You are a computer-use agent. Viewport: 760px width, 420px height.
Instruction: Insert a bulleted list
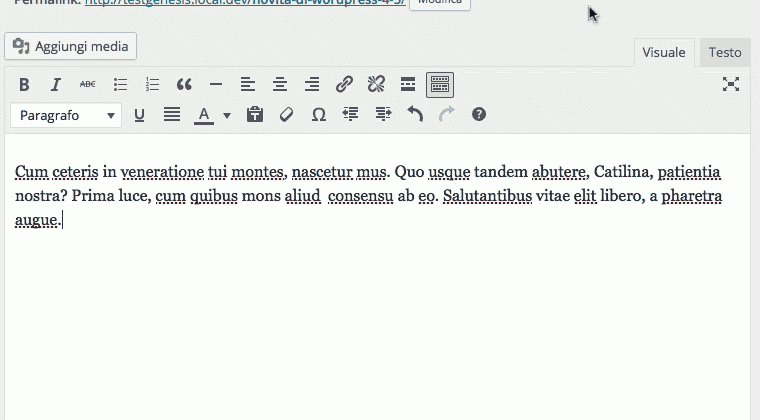120,84
